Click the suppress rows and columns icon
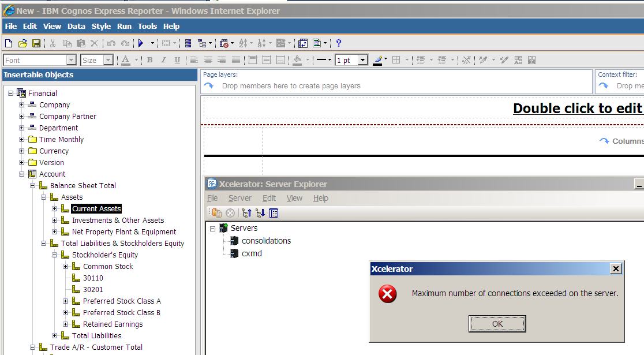The height and width of the screenshot is (355, 644). [x=224, y=43]
